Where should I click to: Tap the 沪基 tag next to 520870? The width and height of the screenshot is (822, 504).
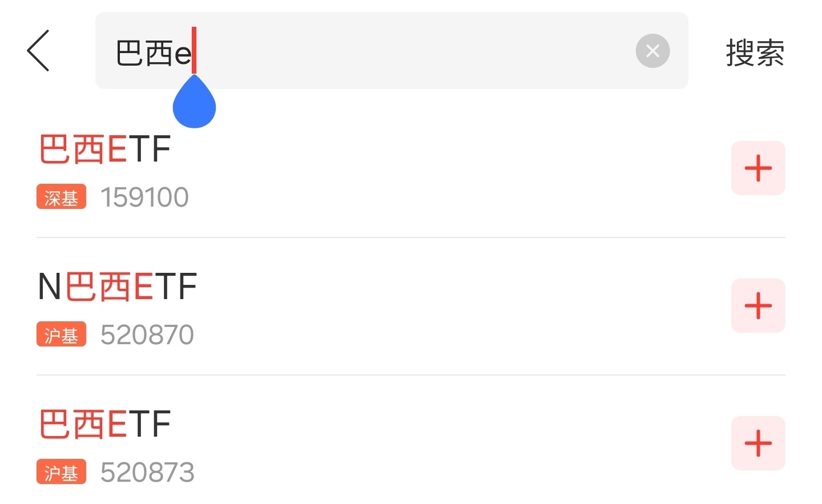pyautogui.click(x=61, y=334)
